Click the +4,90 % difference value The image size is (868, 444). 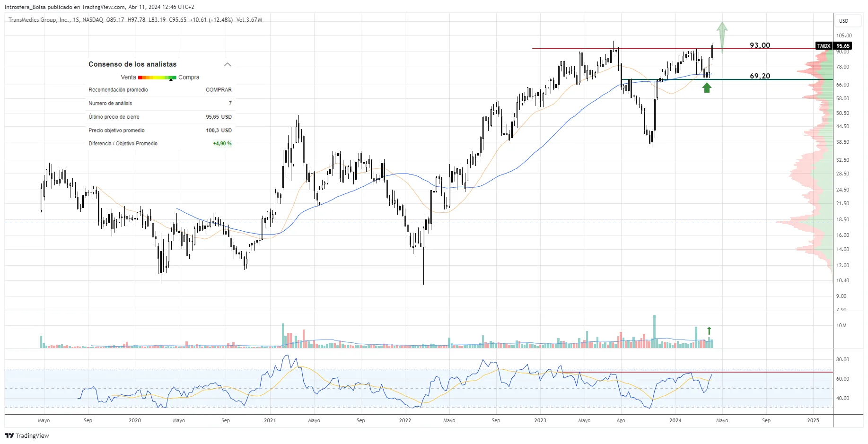click(x=222, y=144)
